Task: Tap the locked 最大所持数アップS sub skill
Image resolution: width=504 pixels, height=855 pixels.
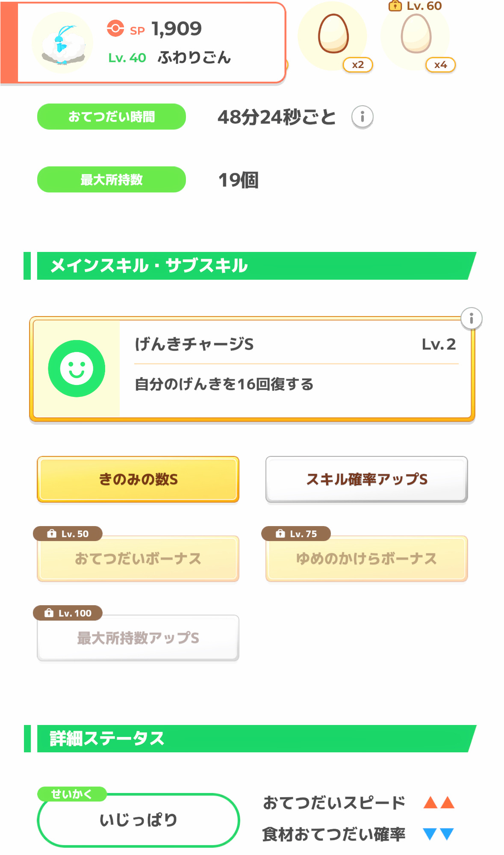Action: [x=138, y=638]
